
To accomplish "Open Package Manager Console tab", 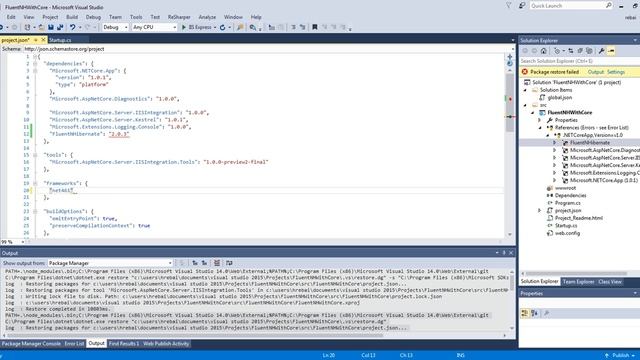I will coord(31,344).
